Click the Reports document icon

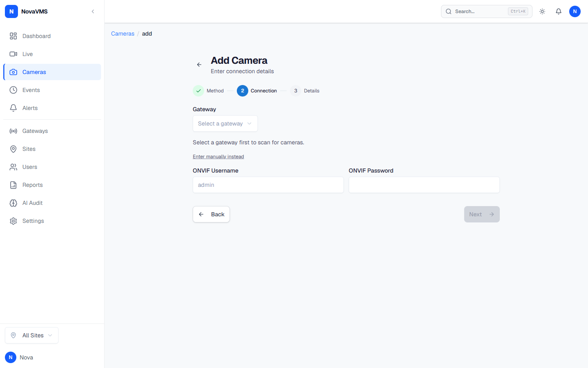tap(13, 185)
